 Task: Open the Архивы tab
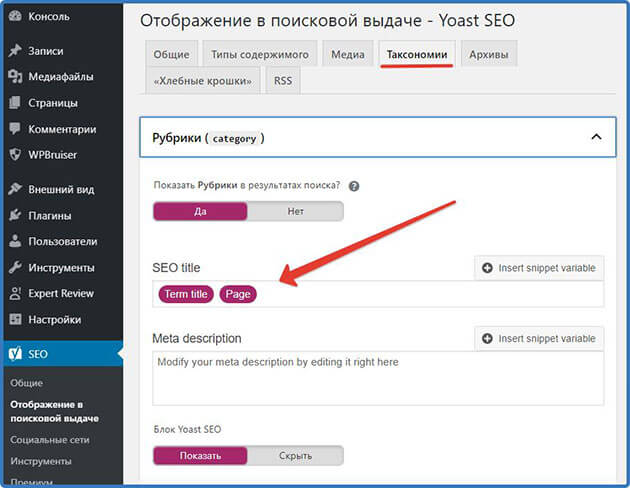pyautogui.click(x=489, y=54)
